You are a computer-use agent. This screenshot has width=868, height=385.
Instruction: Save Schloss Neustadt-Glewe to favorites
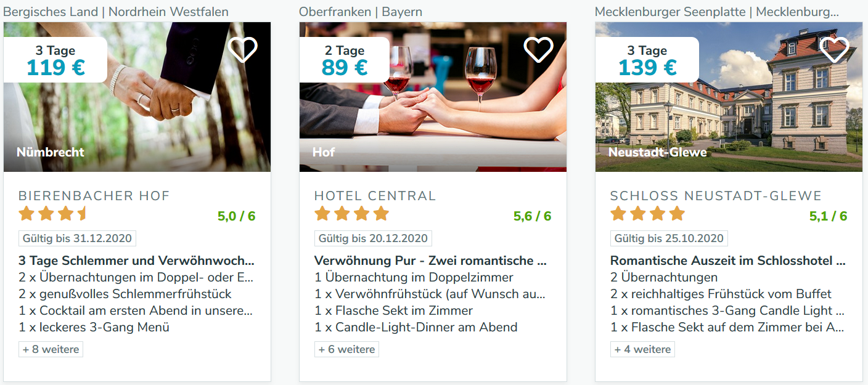(835, 49)
